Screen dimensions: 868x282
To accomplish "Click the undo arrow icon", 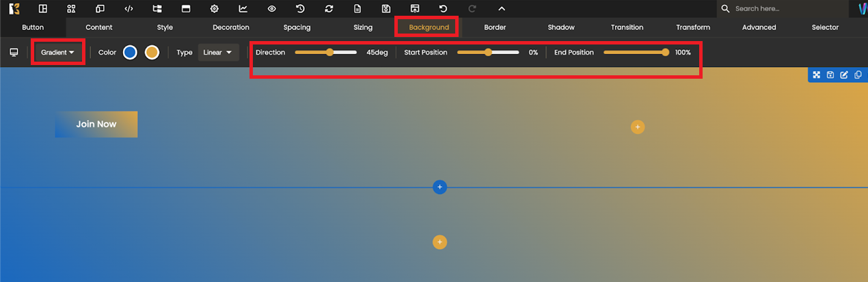I will 443,9.
